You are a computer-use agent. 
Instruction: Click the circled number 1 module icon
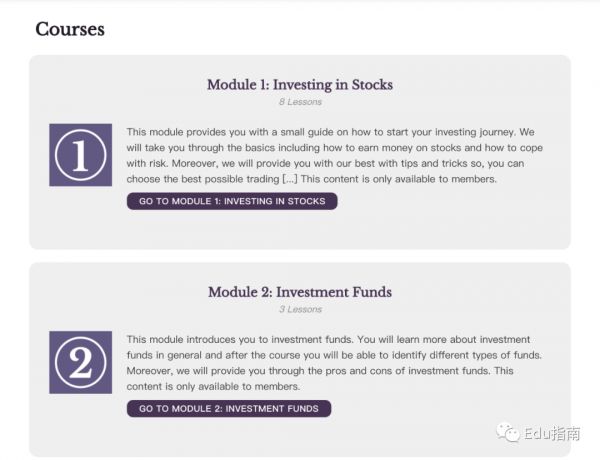point(80,155)
